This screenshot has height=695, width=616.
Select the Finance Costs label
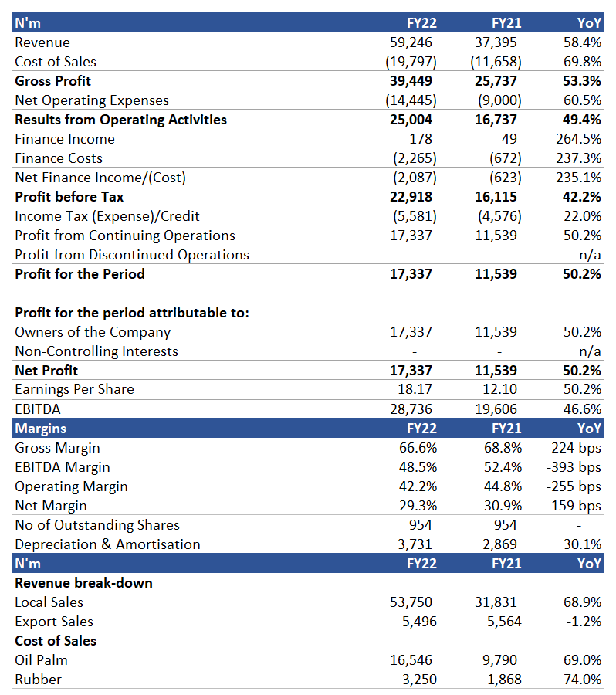pyautogui.click(x=59, y=158)
